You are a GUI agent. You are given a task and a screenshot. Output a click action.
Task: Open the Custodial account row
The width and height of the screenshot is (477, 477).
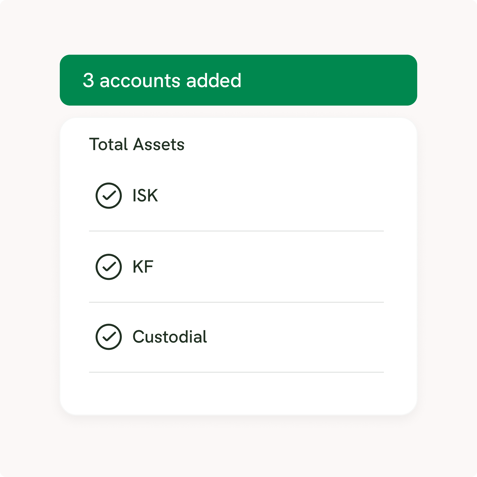pyautogui.click(x=236, y=337)
